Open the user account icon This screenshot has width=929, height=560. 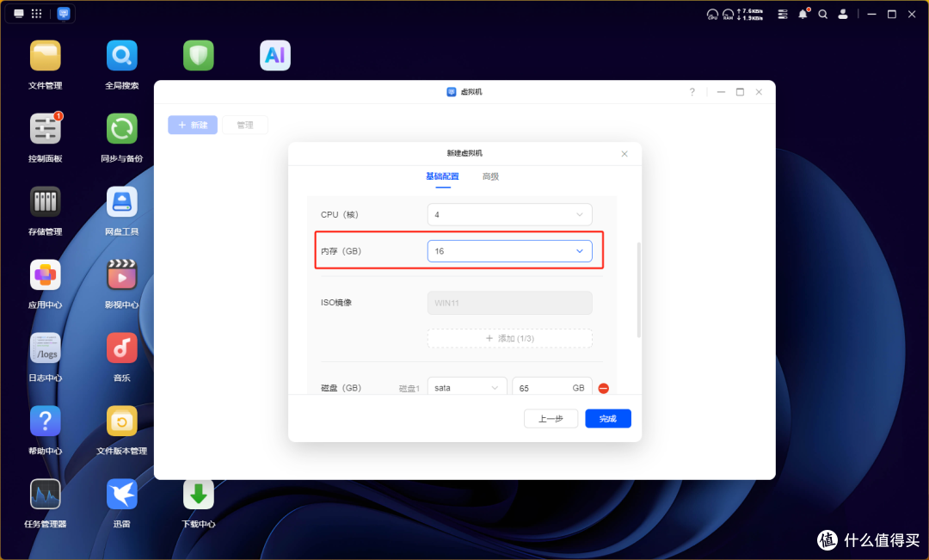coord(842,15)
